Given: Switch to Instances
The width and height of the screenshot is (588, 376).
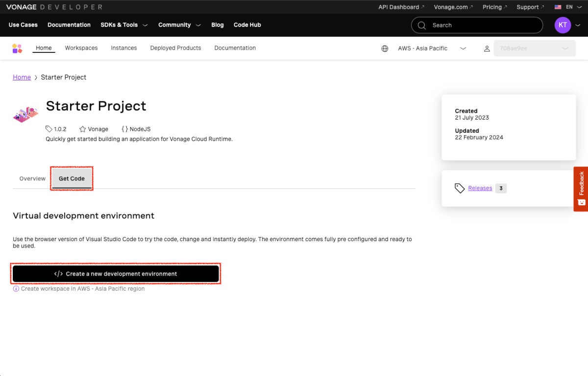Looking at the screenshot, I should click(x=124, y=48).
